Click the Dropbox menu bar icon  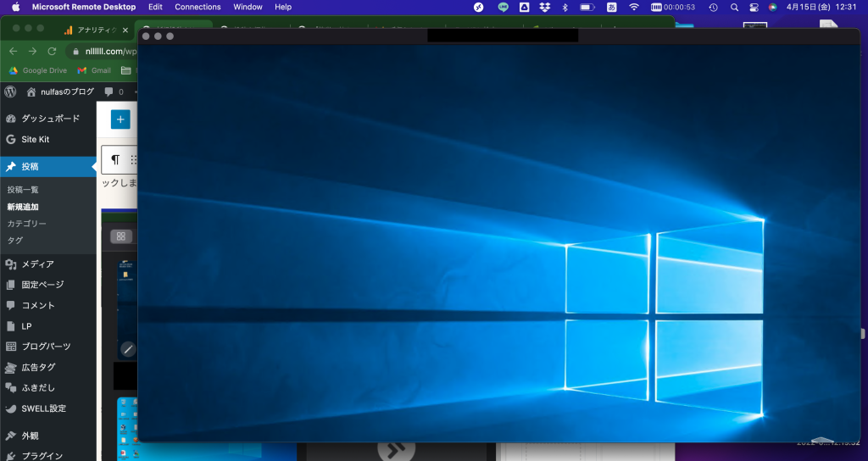point(545,7)
